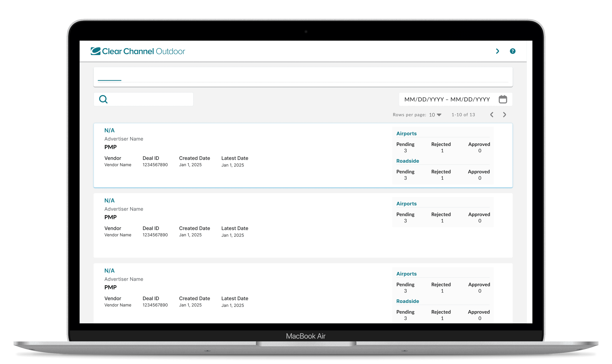Viewport: 612px width, 364px height.
Task: Open the N/A title of first deal card
Action: tap(109, 130)
